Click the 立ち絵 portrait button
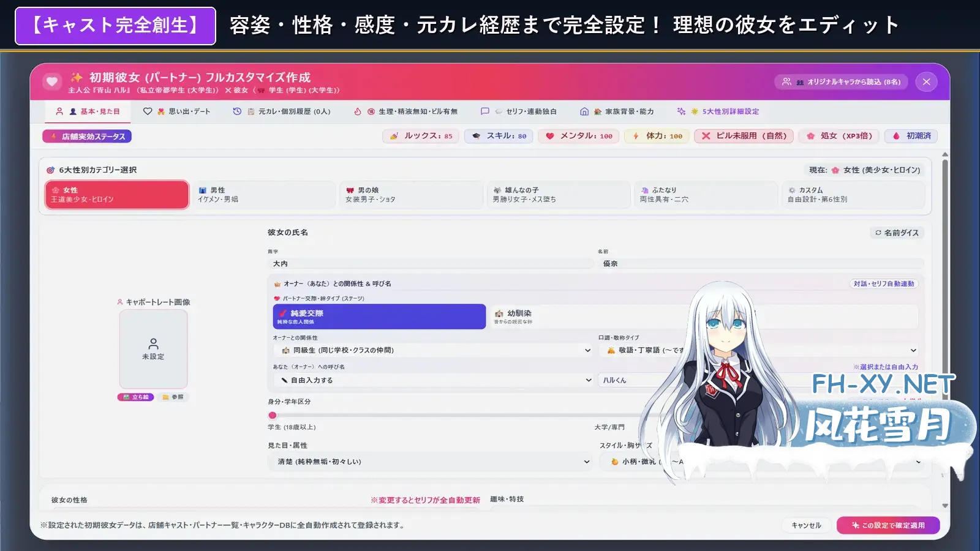Screen dimensions: 980x551 point(135,397)
